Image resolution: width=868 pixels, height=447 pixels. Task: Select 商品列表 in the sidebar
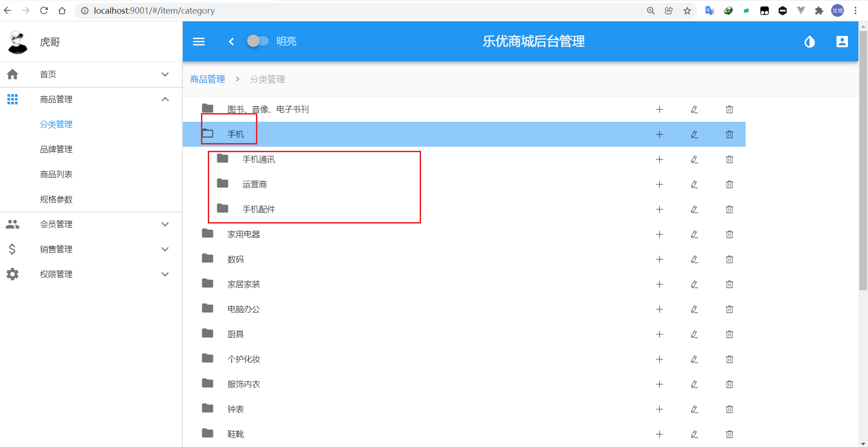point(56,174)
